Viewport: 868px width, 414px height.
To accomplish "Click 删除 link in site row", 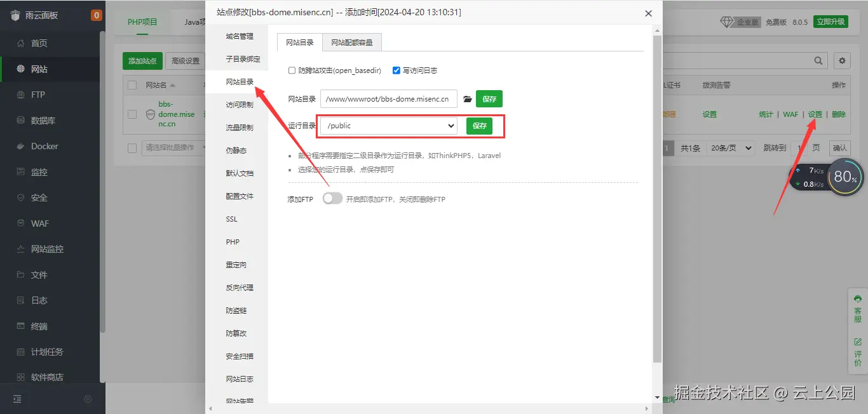I will coord(839,114).
